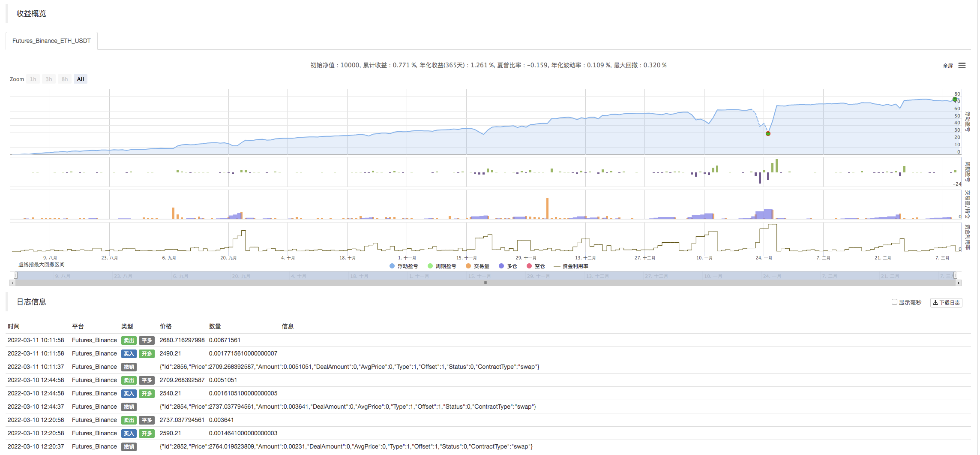
Task: Toggle 空仓 legend item
Action: coord(536,266)
